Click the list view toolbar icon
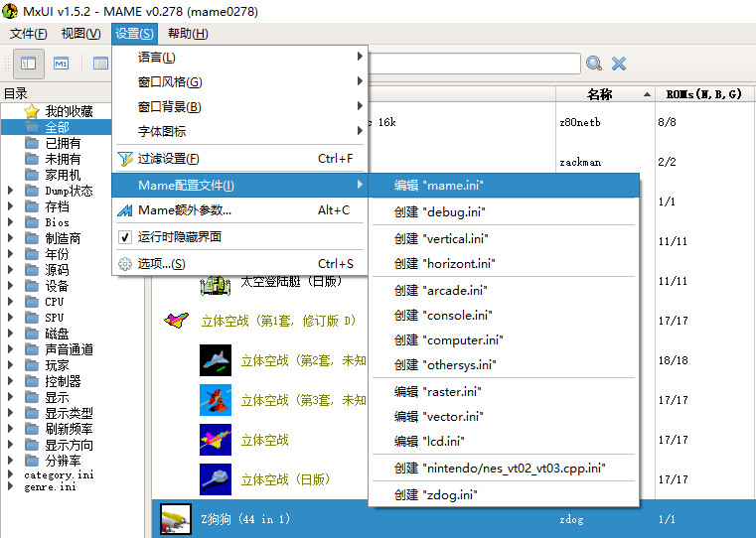The height and width of the screenshot is (538, 756). coord(100,64)
